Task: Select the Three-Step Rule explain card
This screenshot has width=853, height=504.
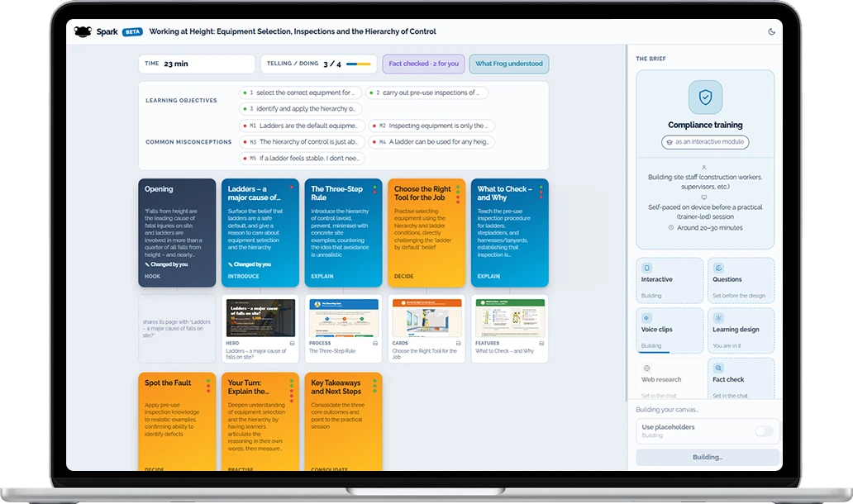Action: coord(343,233)
